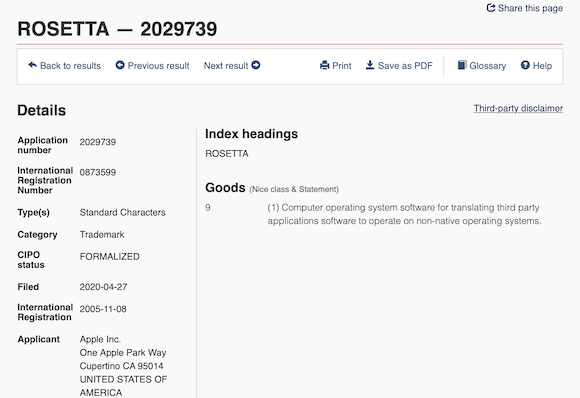Open the Third-party disclaimer link

point(518,108)
